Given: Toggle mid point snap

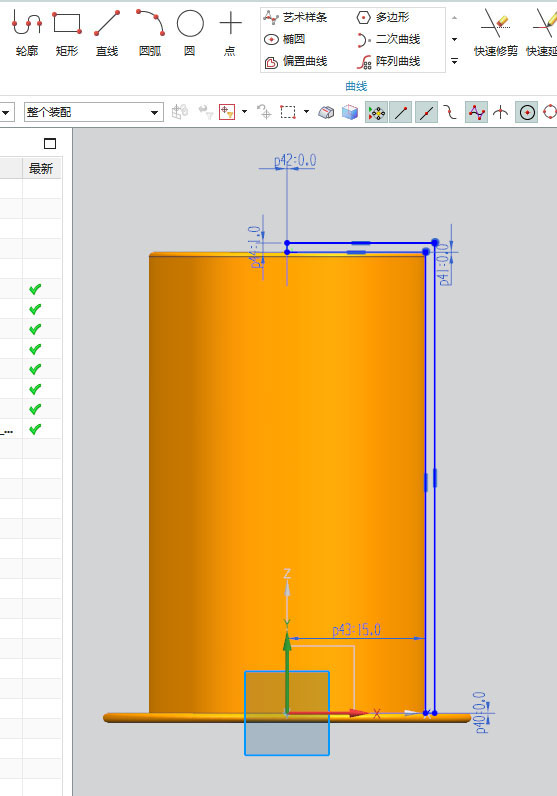Looking at the screenshot, I should click(x=426, y=112).
